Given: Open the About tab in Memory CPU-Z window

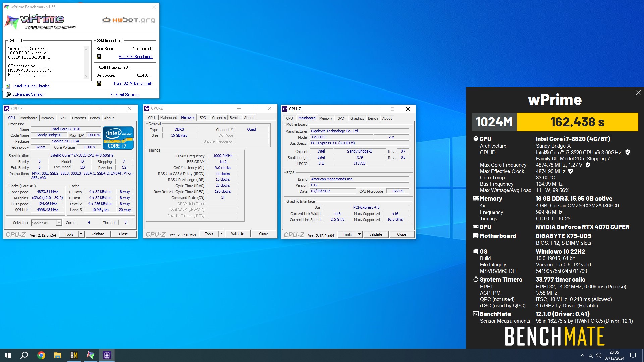Looking at the screenshot, I should click(x=249, y=118).
